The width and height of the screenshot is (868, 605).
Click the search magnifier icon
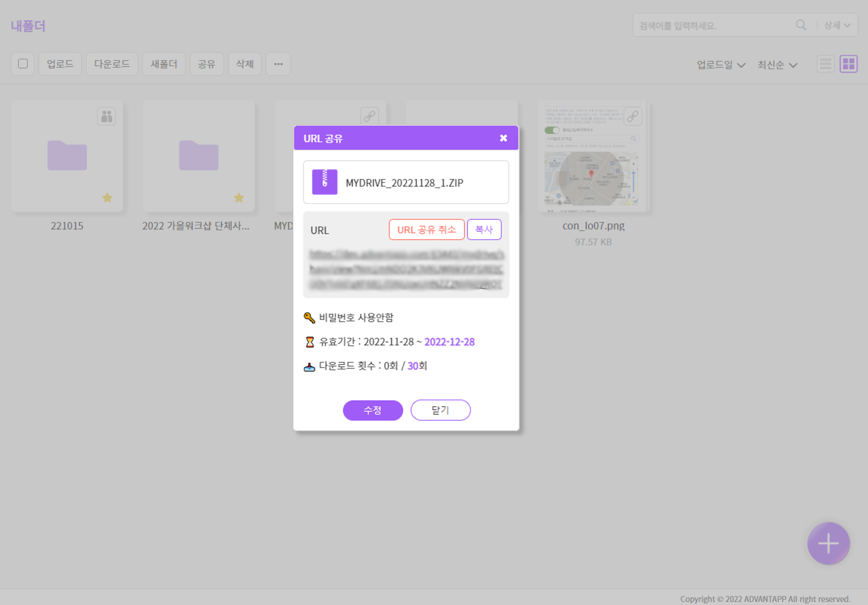[x=801, y=25]
